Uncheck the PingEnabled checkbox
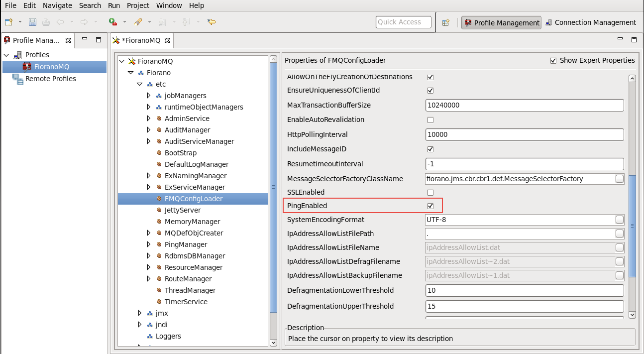The image size is (644, 354). (x=430, y=206)
